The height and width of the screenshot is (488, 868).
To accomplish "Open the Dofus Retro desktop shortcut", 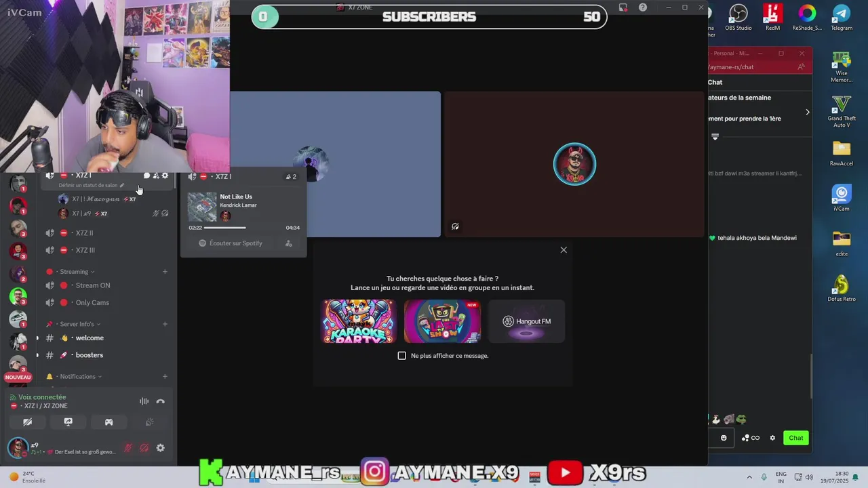I will 842,288.
